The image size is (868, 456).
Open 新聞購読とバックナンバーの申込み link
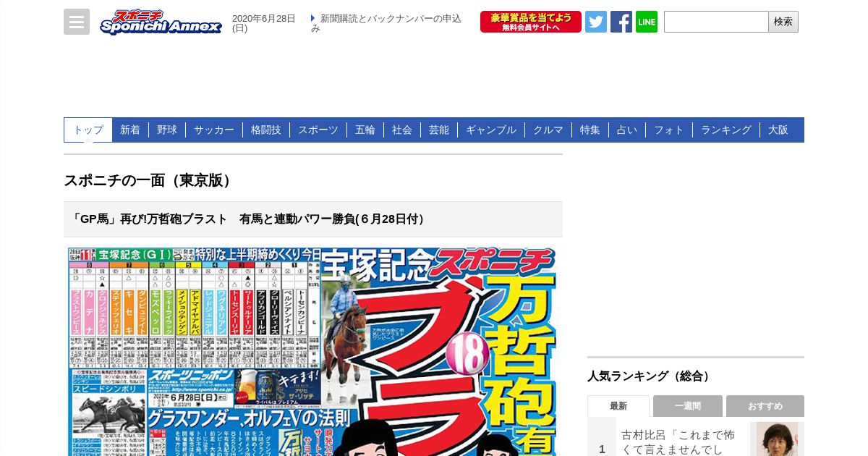386,23
